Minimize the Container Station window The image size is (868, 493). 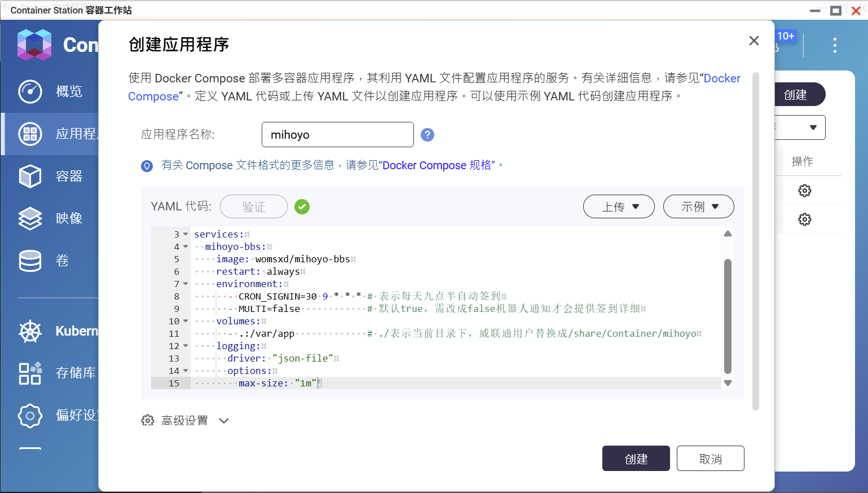[x=816, y=11]
